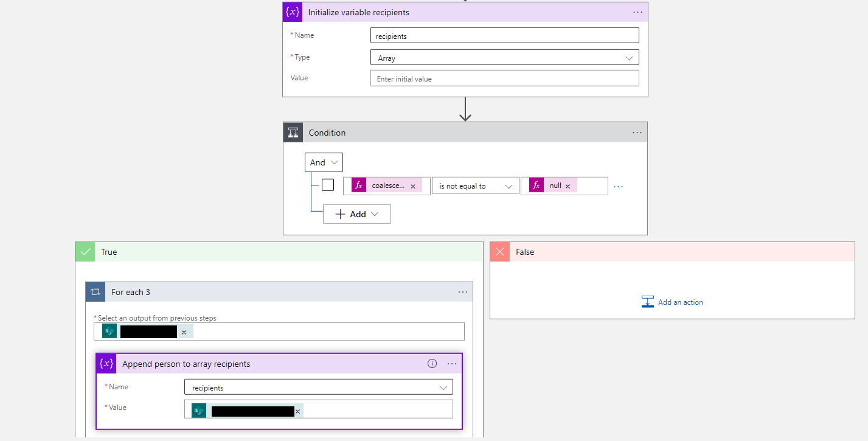Click the red X icon on False branch
The image size is (868, 441).
[x=499, y=251]
